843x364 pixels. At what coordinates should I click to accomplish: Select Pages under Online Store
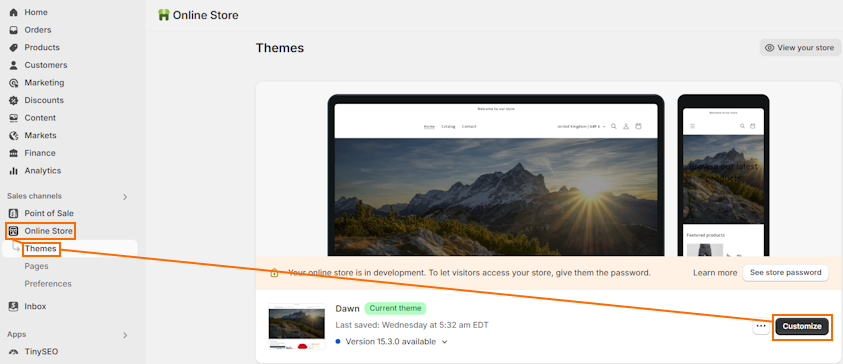pos(36,266)
